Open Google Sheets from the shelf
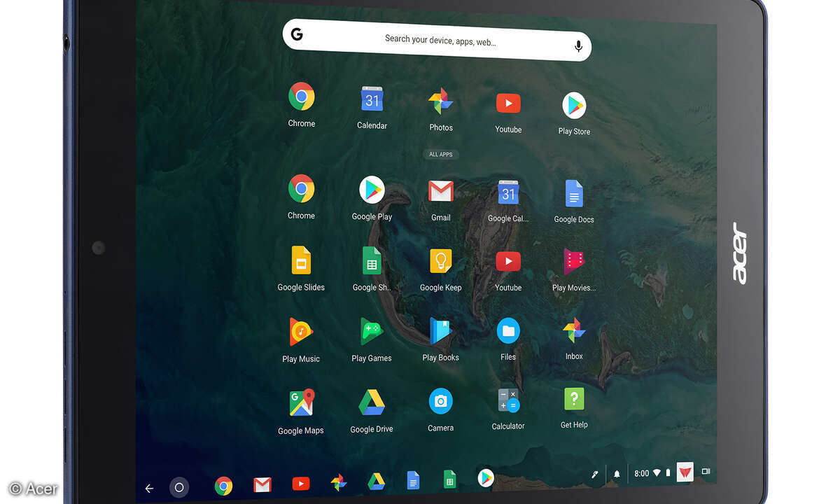The image size is (840, 504). pos(449,479)
